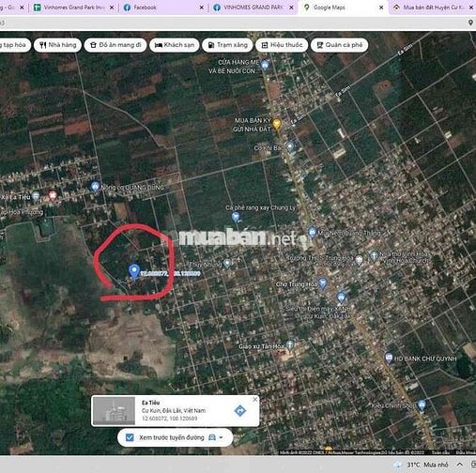Click the CỬA HÀNG MẸ VÀ BÉ marker
476x473 pixels.
265,66
